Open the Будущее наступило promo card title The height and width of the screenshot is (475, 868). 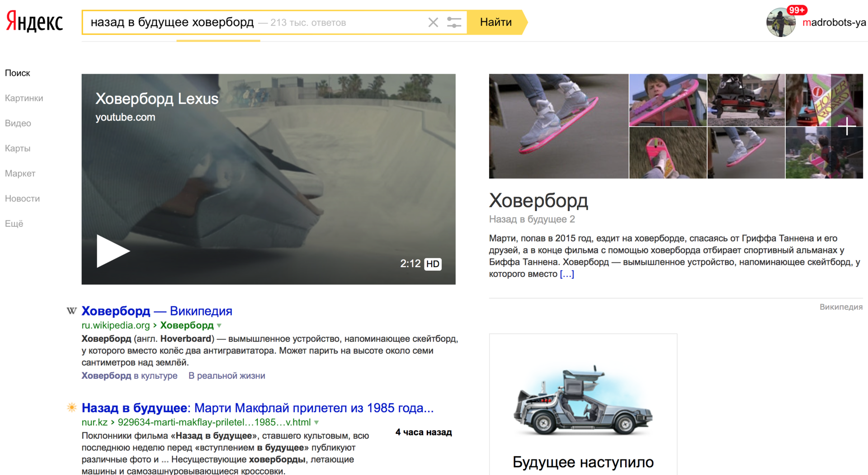583,462
